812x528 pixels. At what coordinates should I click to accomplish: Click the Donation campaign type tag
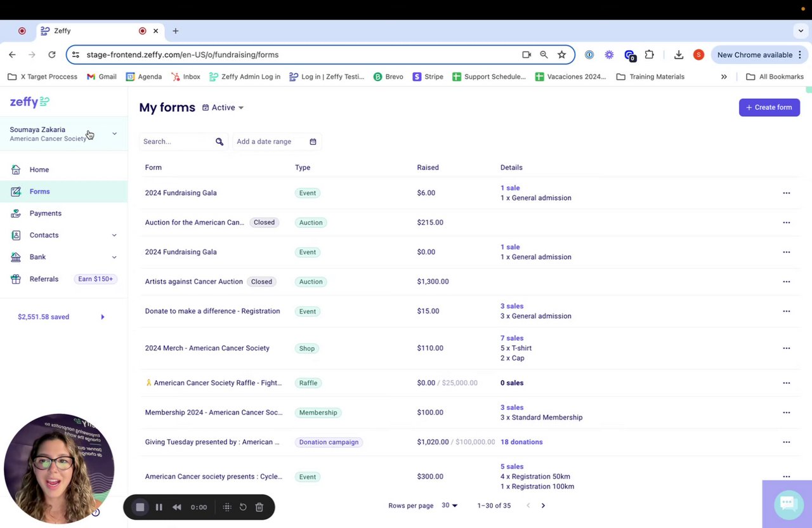[x=329, y=442]
